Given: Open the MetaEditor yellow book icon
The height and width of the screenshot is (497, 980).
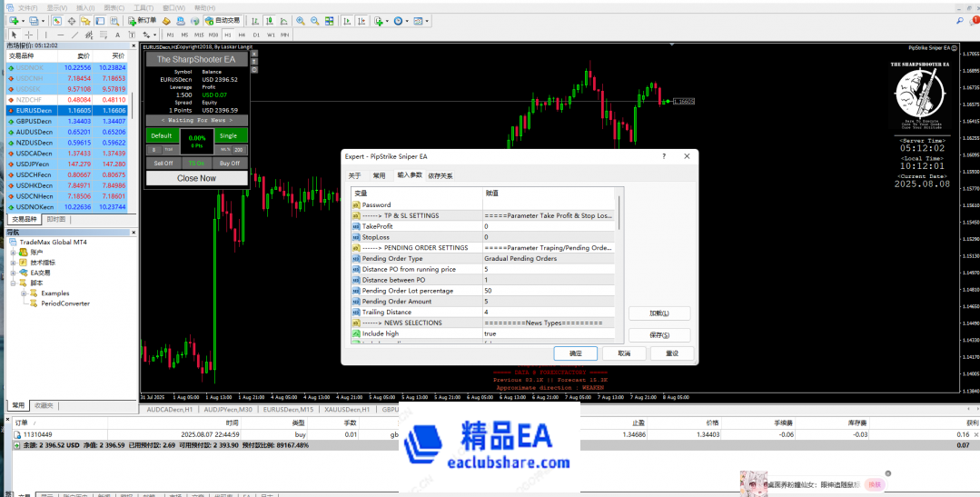Looking at the screenshot, I should coord(166,21).
